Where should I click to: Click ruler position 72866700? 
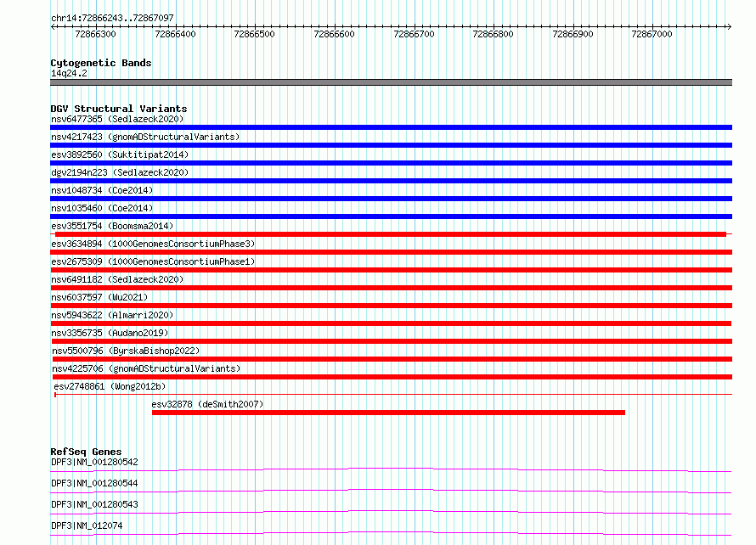click(x=414, y=34)
